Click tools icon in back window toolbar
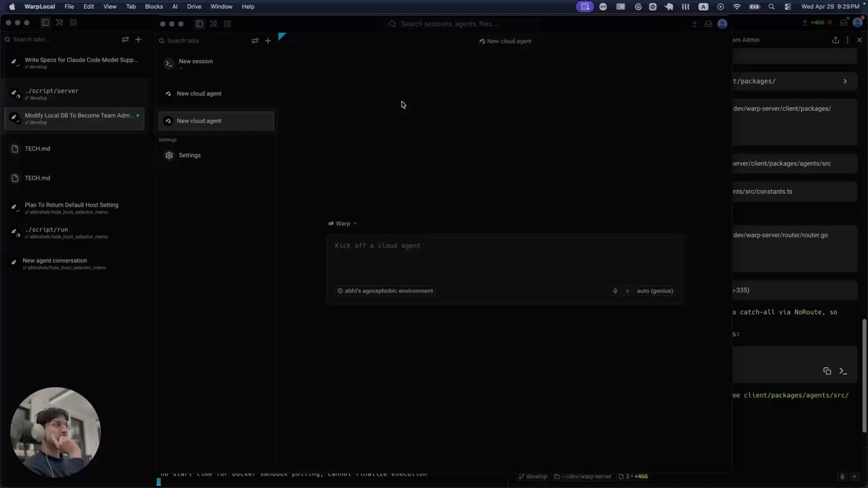Image resolution: width=868 pixels, height=488 pixels. click(x=59, y=22)
